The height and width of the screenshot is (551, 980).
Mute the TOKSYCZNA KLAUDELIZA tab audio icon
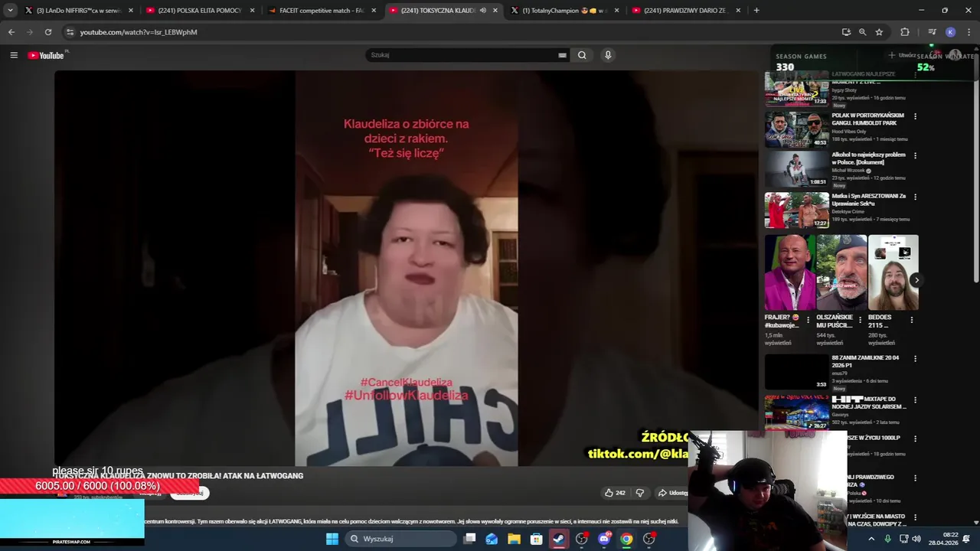click(x=483, y=11)
